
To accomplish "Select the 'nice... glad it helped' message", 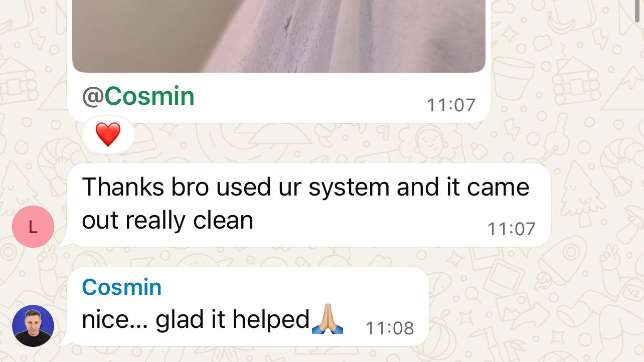I will [248, 306].
